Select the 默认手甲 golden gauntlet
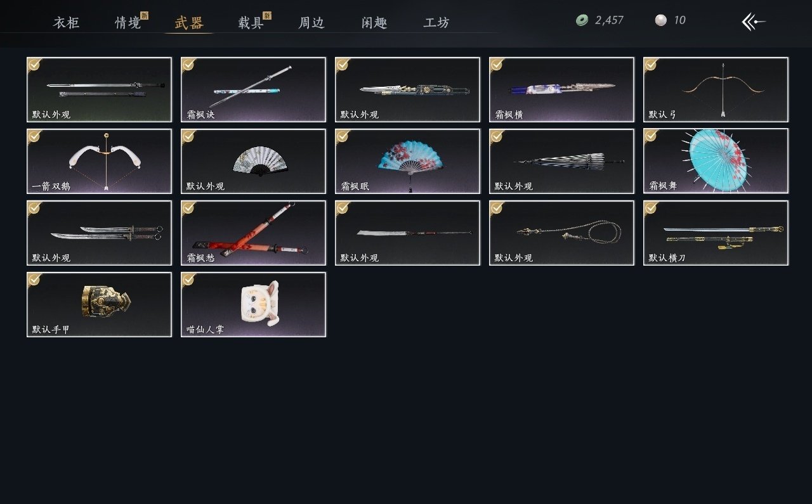The height and width of the screenshot is (504, 812). point(100,304)
